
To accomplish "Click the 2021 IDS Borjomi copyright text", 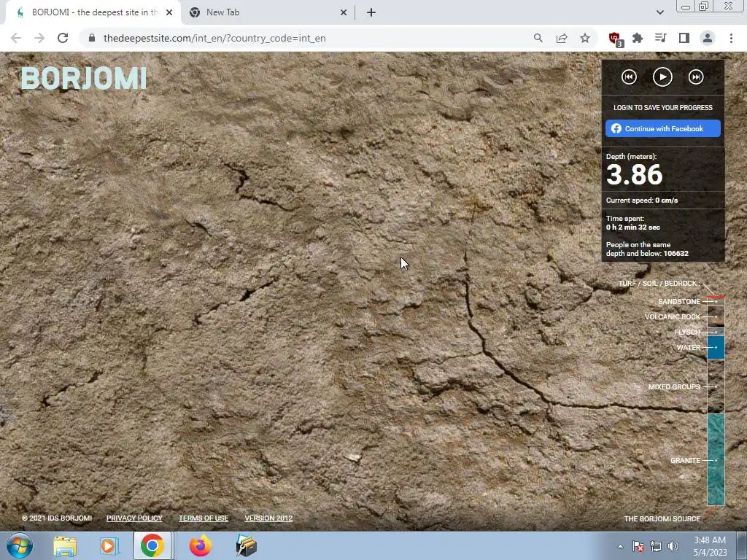I will (x=57, y=518).
